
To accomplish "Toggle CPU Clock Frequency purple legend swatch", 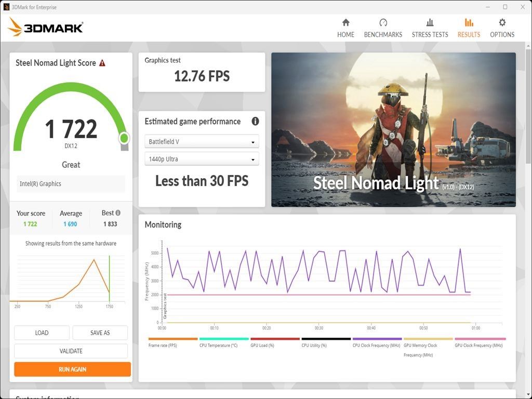I will [x=377, y=339].
